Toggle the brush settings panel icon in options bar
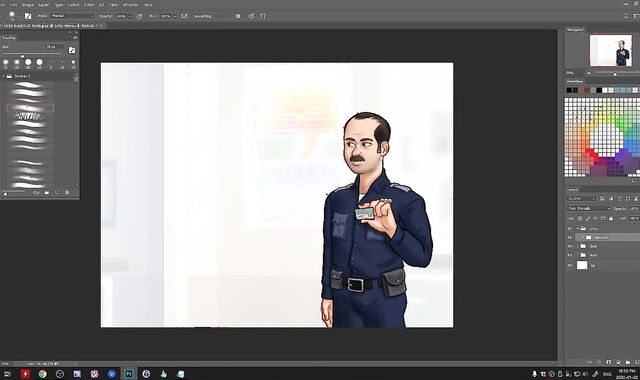 [28, 16]
